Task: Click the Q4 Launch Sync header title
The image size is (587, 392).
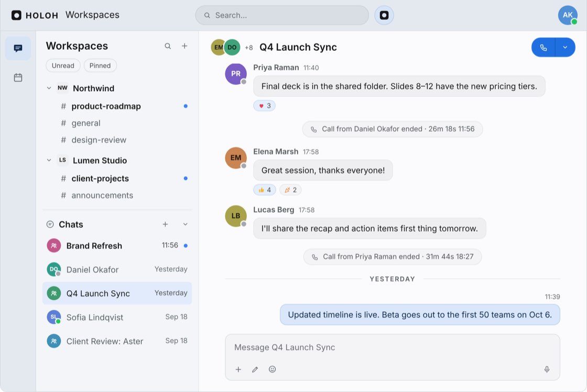Action: [298, 48]
